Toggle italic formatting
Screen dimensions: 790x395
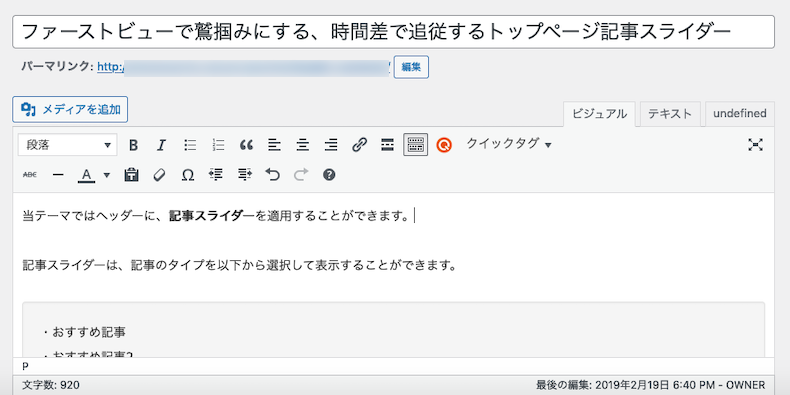[x=161, y=145]
